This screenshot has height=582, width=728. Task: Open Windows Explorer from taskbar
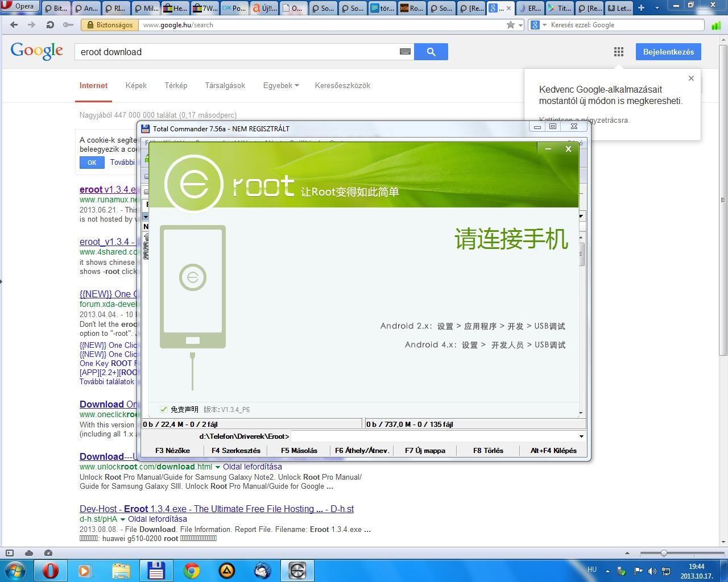coord(121,571)
